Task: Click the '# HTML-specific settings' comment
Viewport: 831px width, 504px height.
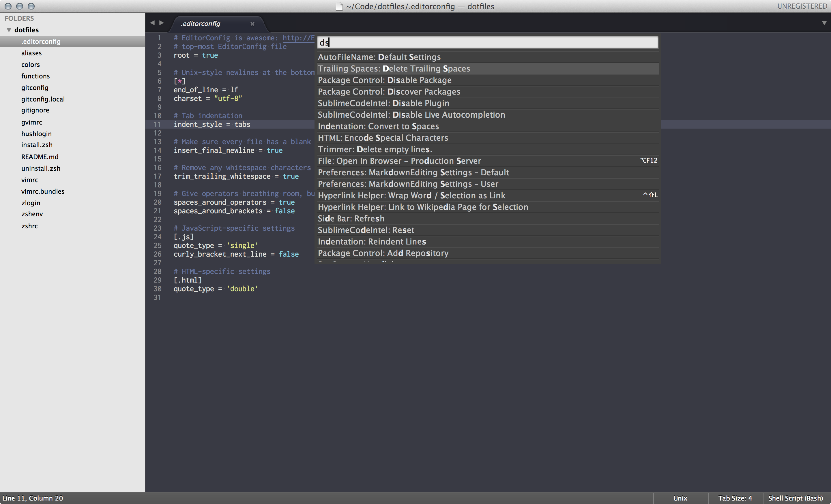Action: [x=222, y=272]
